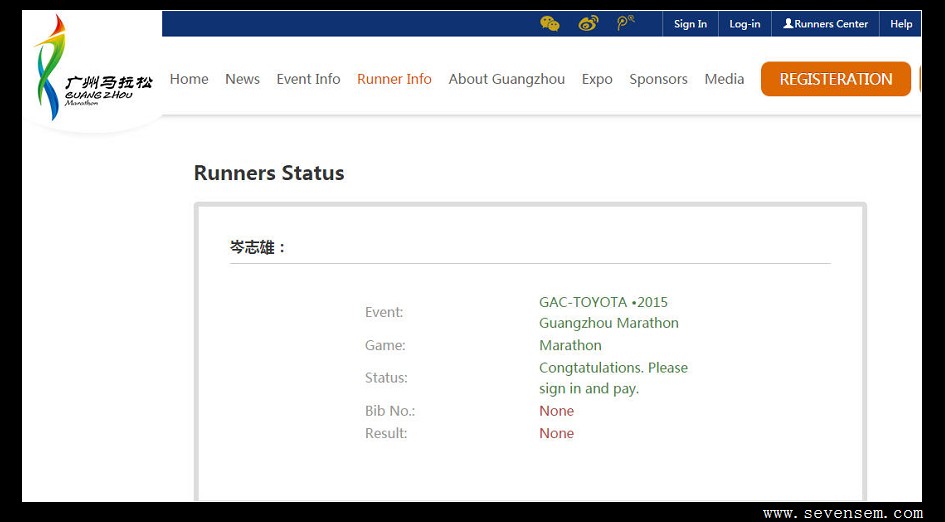Image resolution: width=945 pixels, height=522 pixels.
Task: Click GAC-TOYOTA 2015 Guangzhou Marathon event text
Action: pyautogui.click(x=609, y=312)
